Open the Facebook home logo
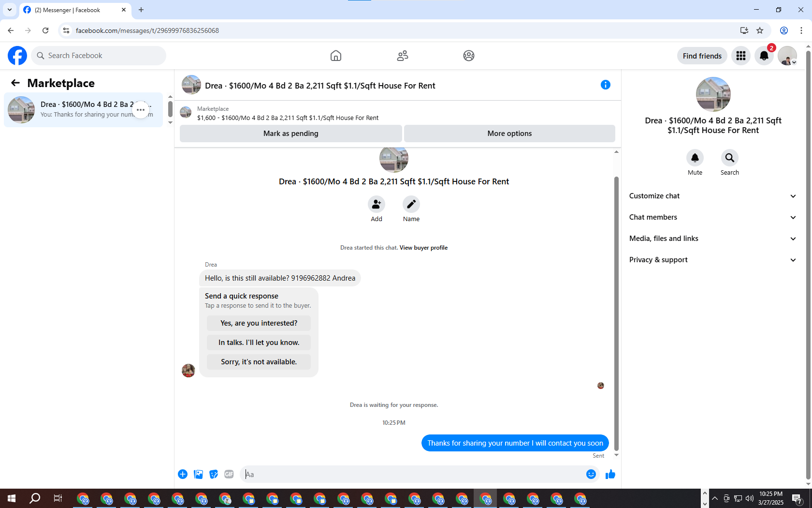Image resolution: width=812 pixels, height=508 pixels. (17, 56)
